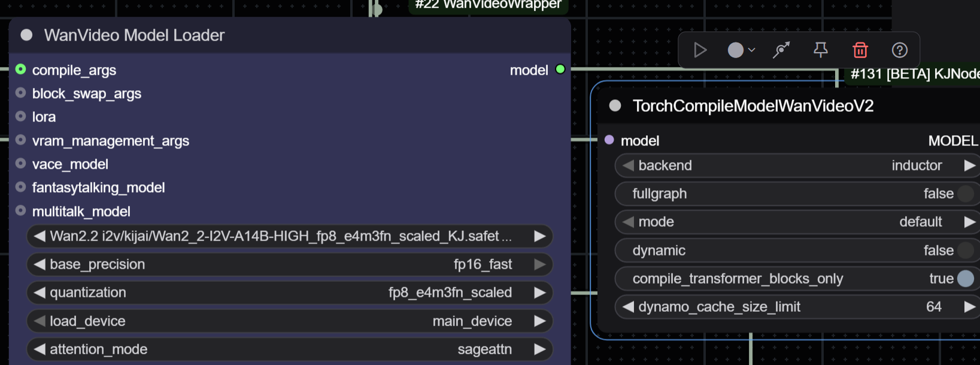Pin the selected node
The height and width of the screenshot is (365, 980).
click(x=821, y=50)
